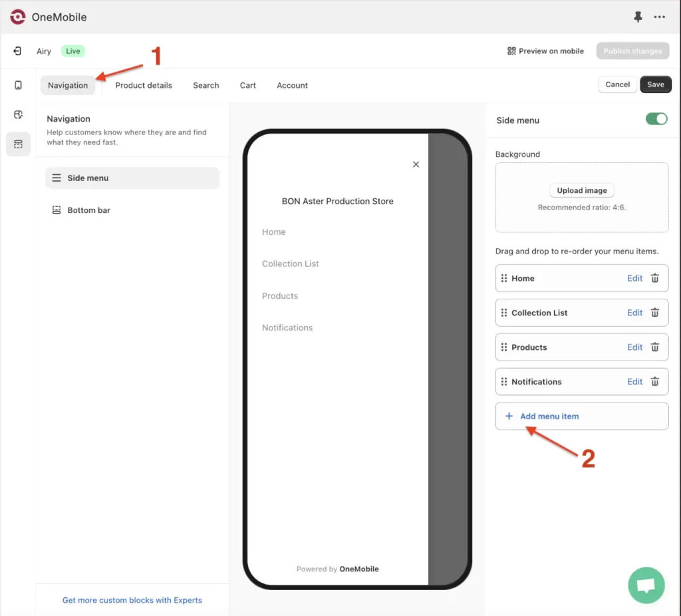Viewport: 681px width, 616px height.
Task: Delete the Home menu item with trash icon
Action: coord(655,278)
